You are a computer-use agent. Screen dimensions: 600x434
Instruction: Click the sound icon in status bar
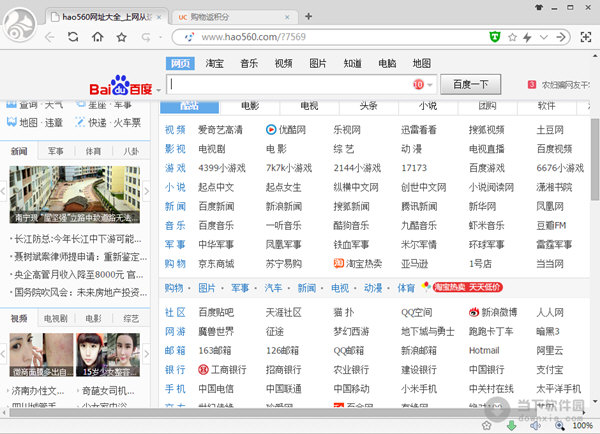coord(535,425)
